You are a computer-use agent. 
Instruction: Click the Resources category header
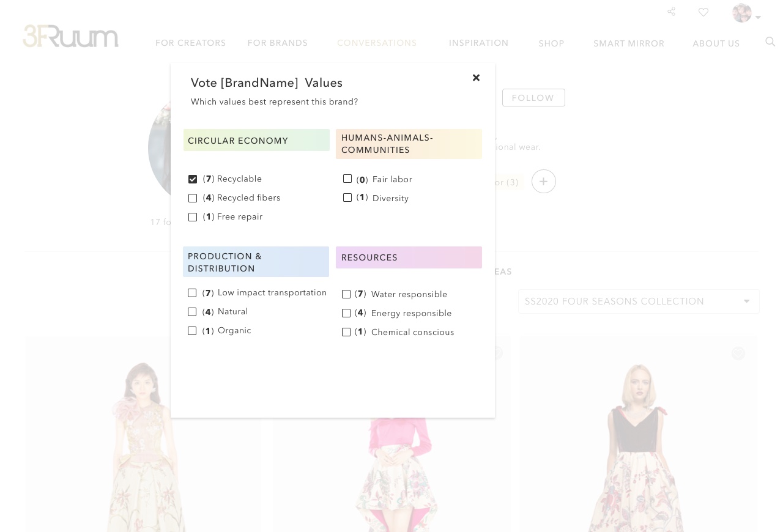tap(409, 257)
